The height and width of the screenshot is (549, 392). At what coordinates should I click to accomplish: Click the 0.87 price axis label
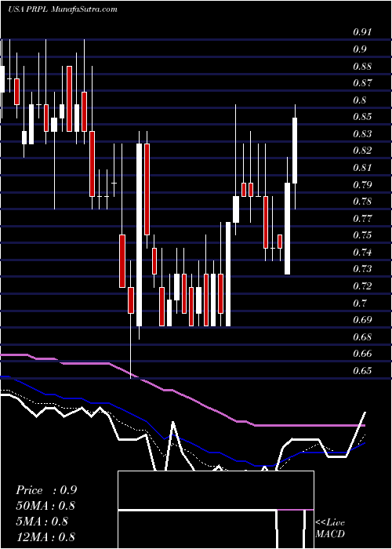[362, 83]
